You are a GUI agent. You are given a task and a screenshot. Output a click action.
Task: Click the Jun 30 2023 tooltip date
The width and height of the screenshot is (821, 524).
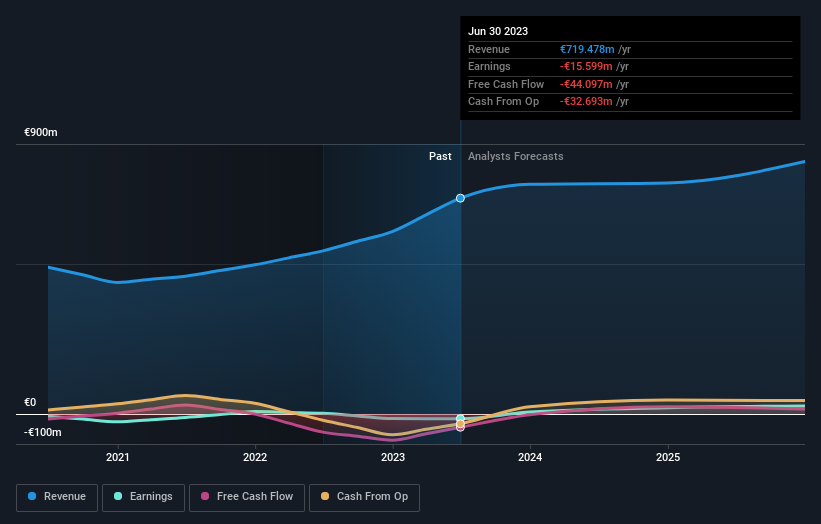tap(498, 31)
